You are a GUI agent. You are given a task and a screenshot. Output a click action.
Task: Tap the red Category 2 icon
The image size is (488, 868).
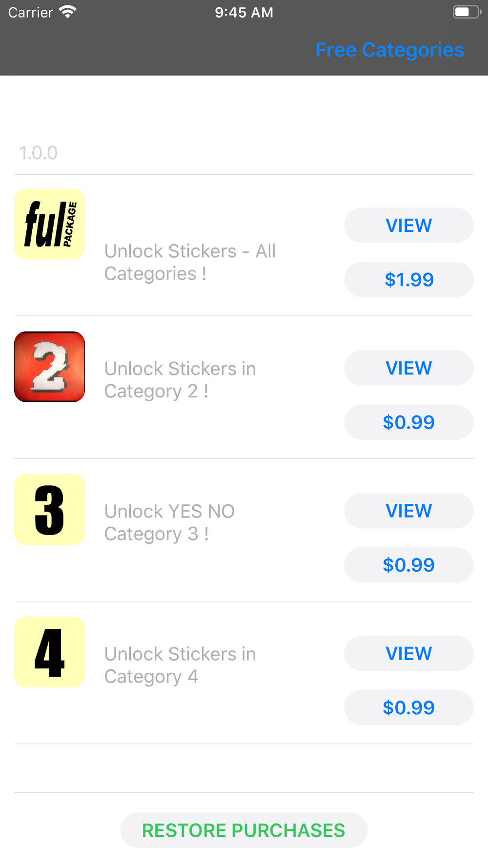pos(49,367)
